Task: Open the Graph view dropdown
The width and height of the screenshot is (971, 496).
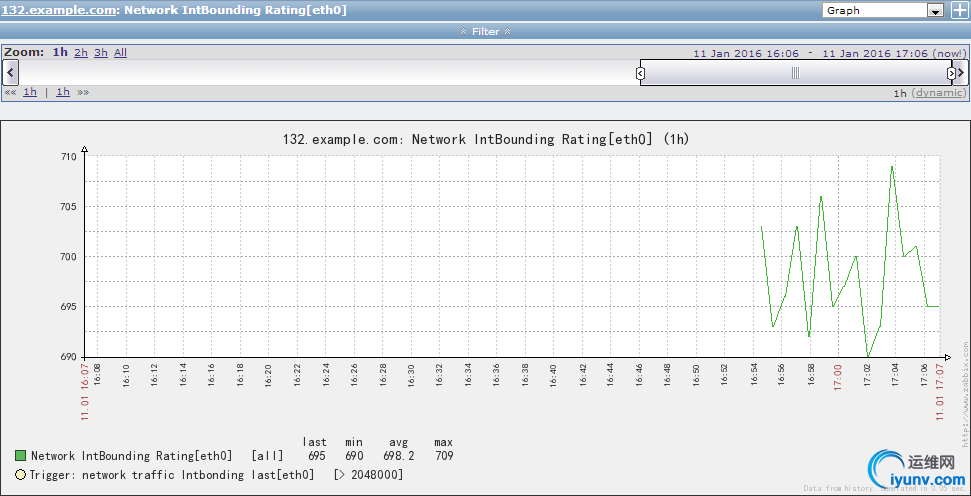Action: pos(882,11)
